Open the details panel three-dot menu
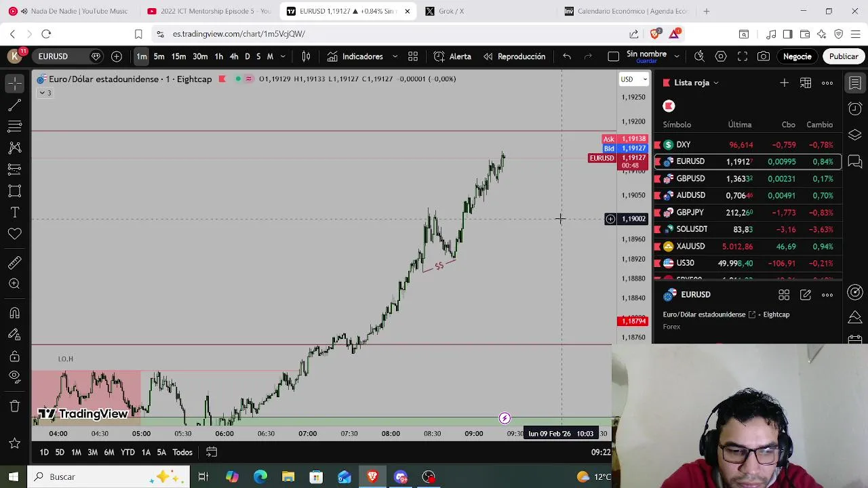Image resolution: width=868 pixels, height=488 pixels. 827,295
